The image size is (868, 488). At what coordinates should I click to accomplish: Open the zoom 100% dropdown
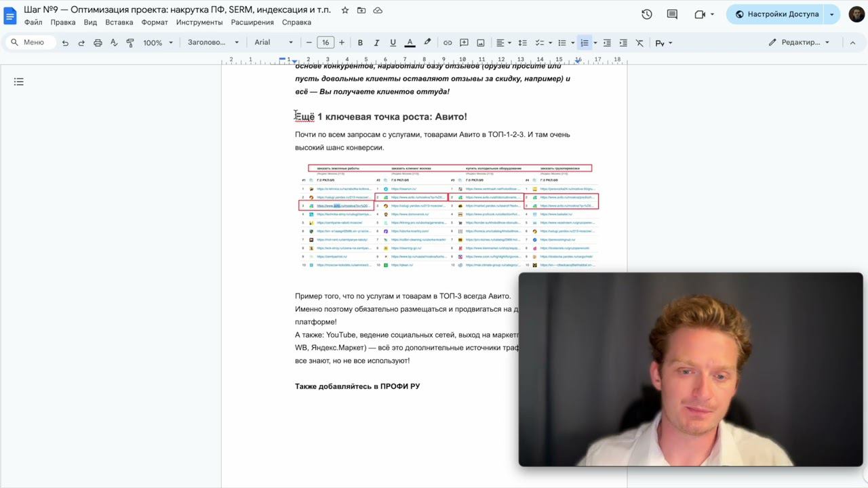tap(157, 43)
